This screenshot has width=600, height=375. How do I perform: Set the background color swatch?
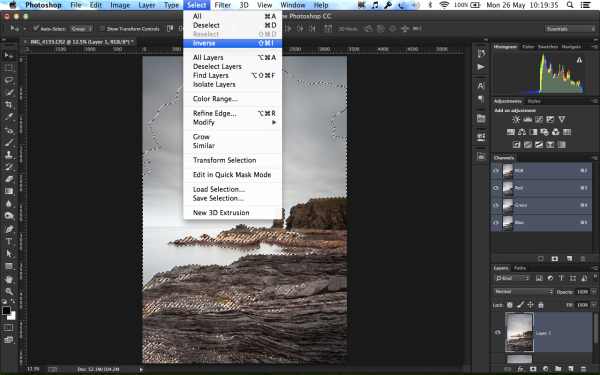pos(13,316)
